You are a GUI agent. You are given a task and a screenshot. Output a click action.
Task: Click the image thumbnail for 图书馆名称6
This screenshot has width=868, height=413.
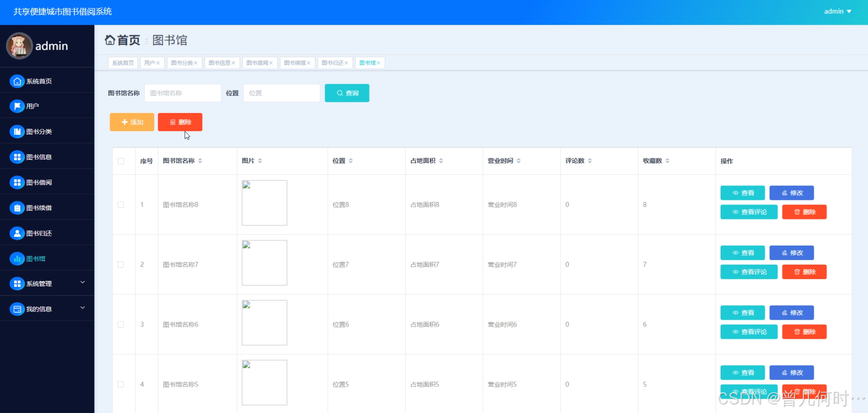click(265, 323)
